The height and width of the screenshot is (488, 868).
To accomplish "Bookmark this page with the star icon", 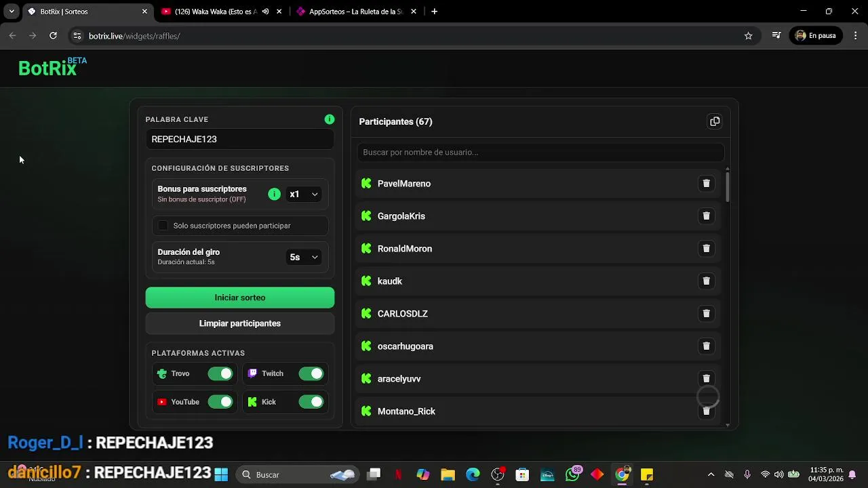I will point(748,36).
